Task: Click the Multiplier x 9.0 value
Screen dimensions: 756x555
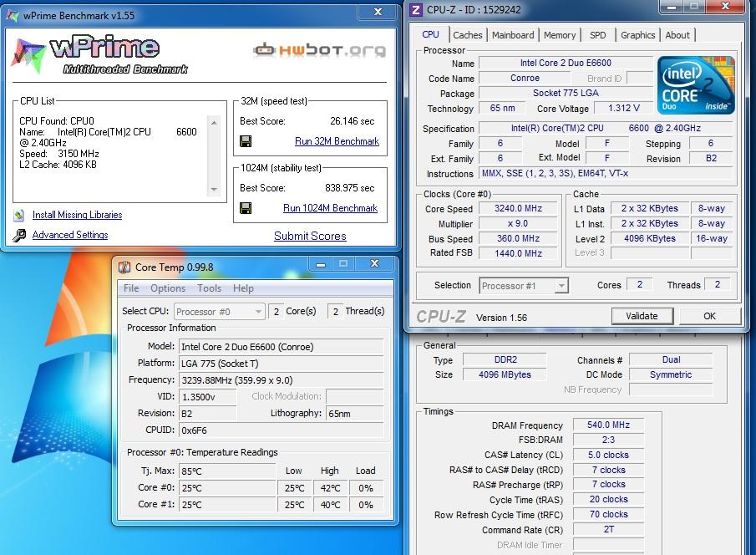Action: point(518,223)
